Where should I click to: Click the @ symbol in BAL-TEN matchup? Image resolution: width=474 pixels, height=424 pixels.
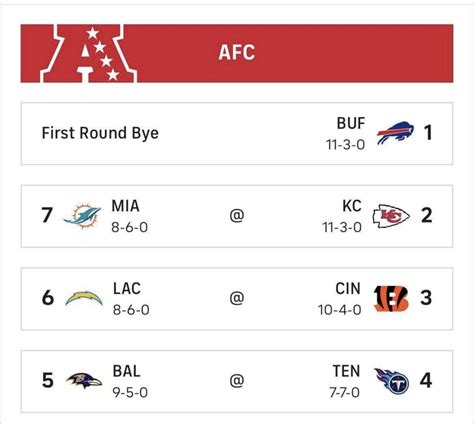pyautogui.click(x=237, y=381)
